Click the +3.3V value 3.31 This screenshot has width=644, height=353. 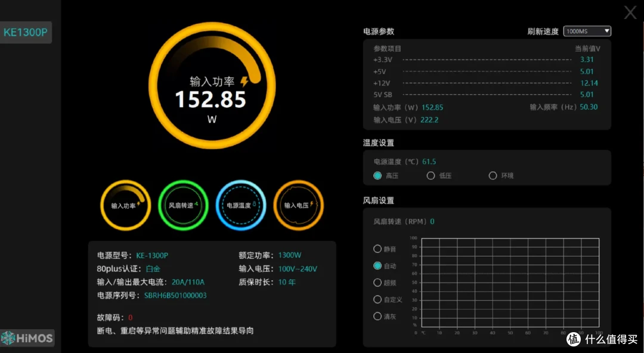click(x=587, y=60)
